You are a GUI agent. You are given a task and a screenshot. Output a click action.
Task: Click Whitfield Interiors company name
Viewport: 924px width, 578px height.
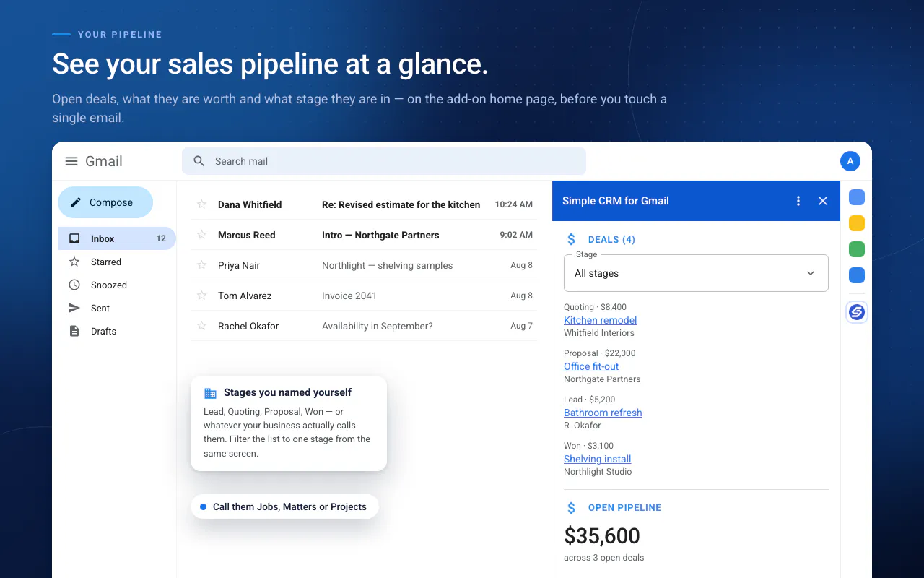[599, 333]
